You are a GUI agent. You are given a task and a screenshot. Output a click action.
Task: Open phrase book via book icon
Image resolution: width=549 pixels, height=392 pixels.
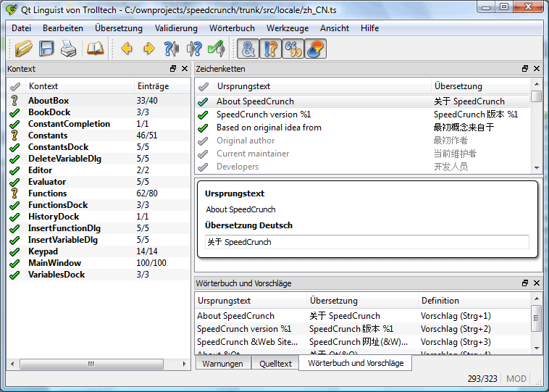click(95, 49)
